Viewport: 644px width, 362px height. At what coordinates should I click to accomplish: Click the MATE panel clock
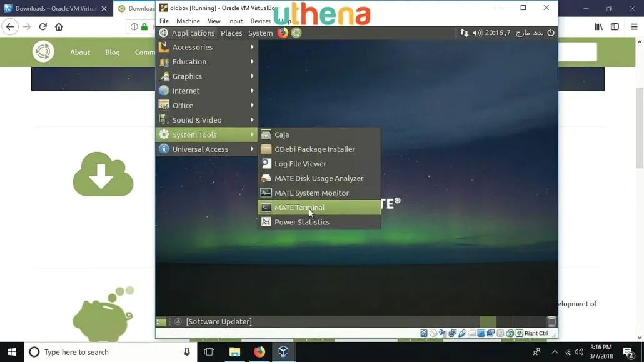point(514,33)
